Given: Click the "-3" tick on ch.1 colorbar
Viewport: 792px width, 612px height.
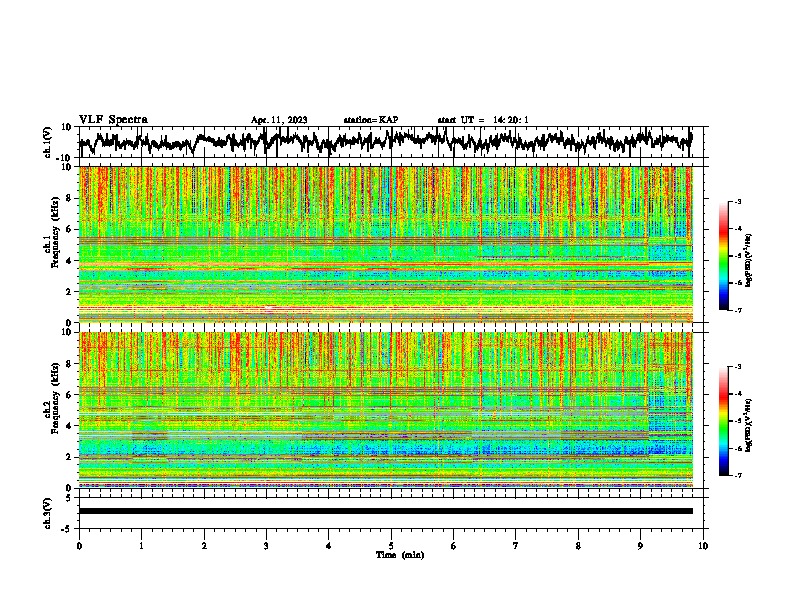Looking at the screenshot, I should (x=737, y=201).
